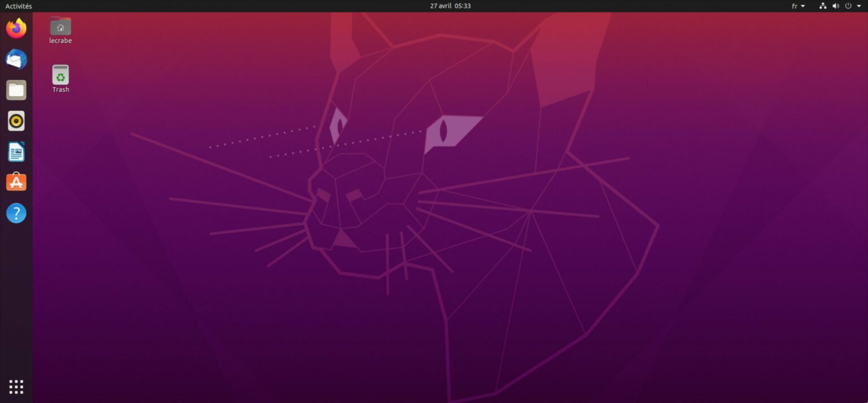The width and height of the screenshot is (868, 403).
Task: Open the fr keyboard layout dropdown
Action: [x=803, y=6]
